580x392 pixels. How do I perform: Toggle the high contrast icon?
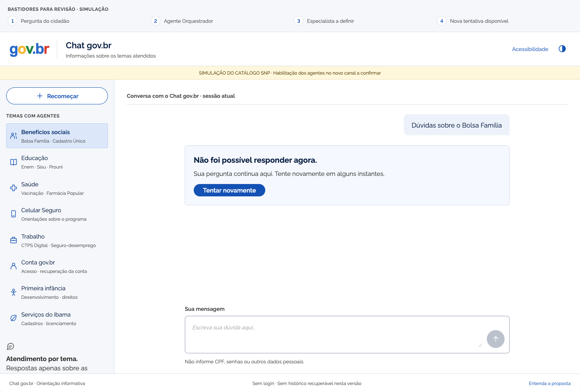[x=562, y=49]
